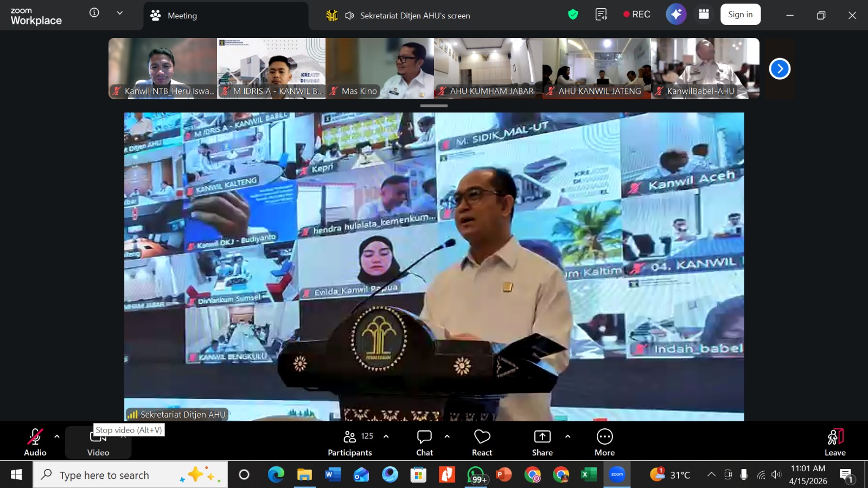This screenshot has width=868, height=488.
Task: Open the React heart menu
Action: [x=482, y=442]
